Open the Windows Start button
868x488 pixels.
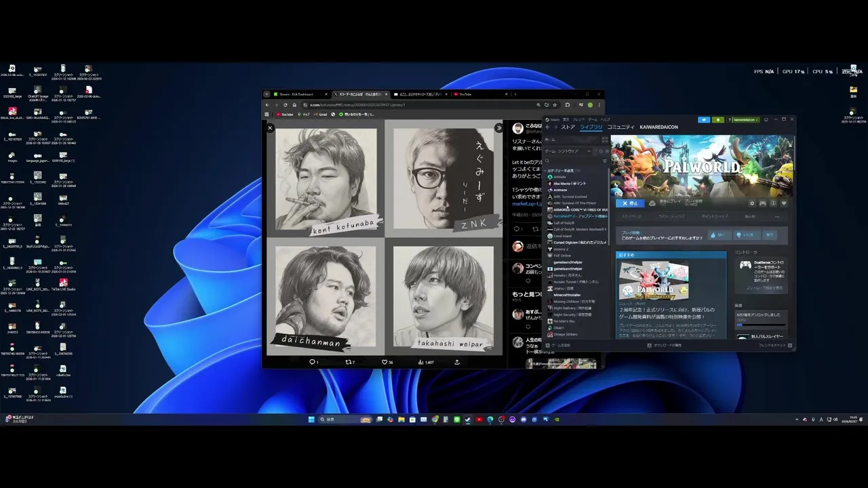pos(311,420)
